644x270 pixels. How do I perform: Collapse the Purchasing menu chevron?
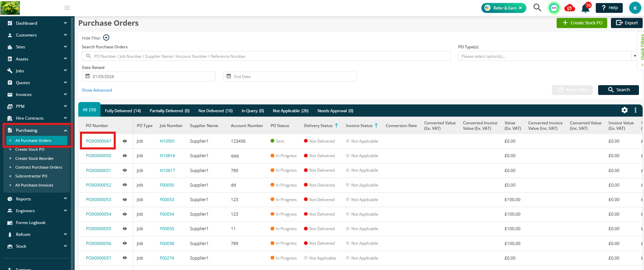pos(65,130)
